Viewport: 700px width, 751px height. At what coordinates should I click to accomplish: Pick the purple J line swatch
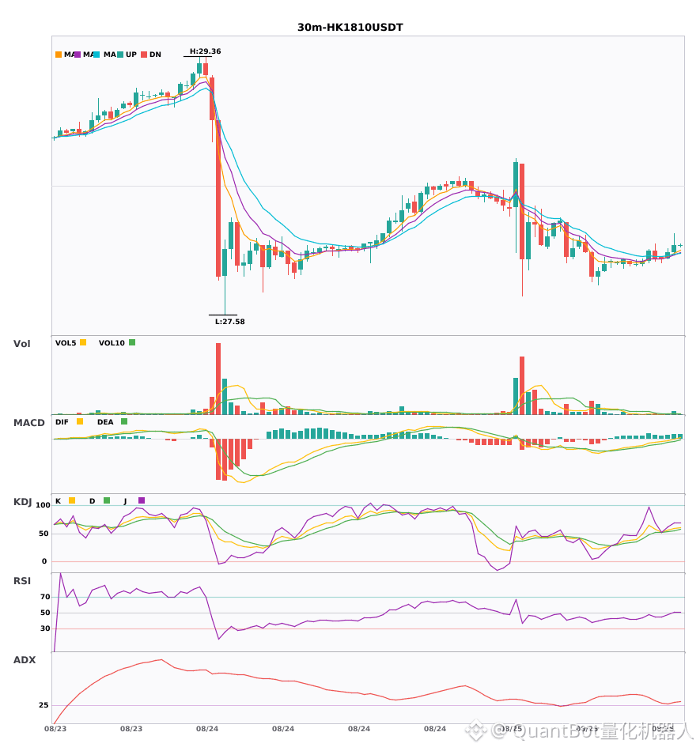tap(142, 500)
